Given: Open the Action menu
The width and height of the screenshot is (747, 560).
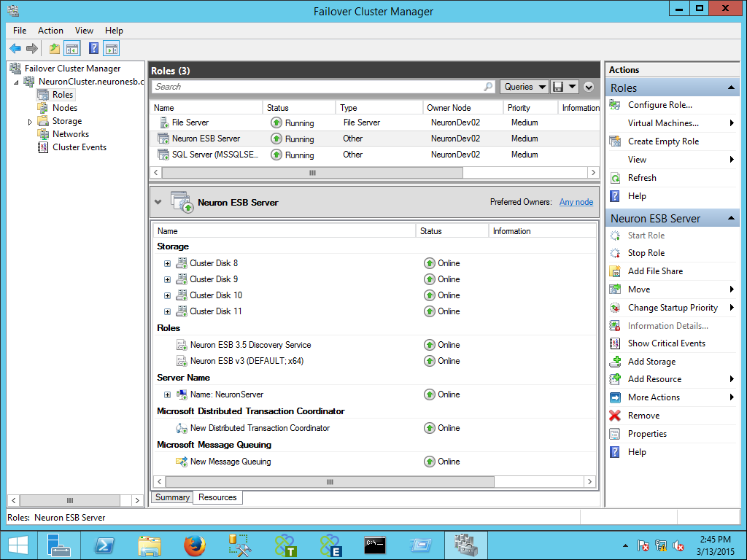Looking at the screenshot, I should click(x=50, y=31).
